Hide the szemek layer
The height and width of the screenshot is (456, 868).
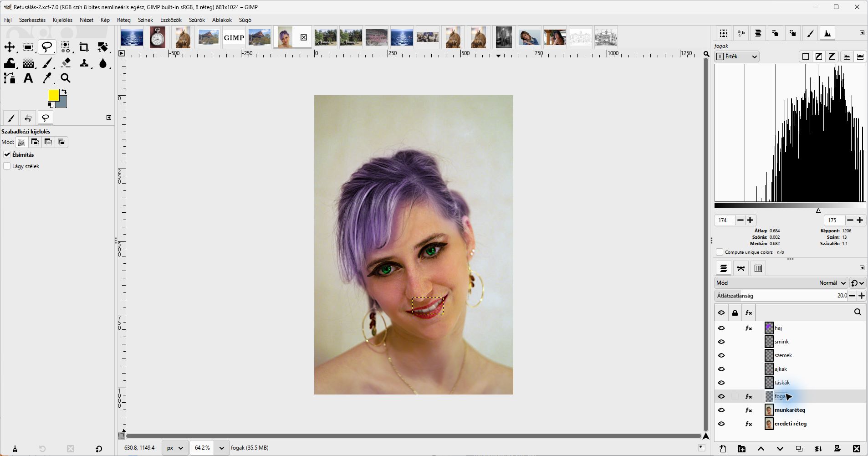pyautogui.click(x=721, y=355)
